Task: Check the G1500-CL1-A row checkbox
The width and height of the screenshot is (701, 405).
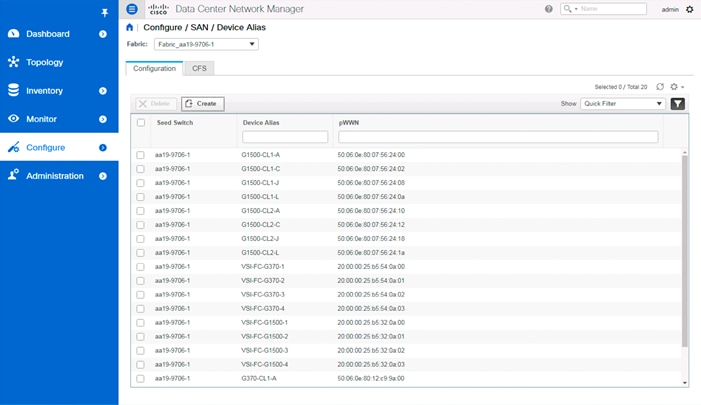Action: point(140,155)
